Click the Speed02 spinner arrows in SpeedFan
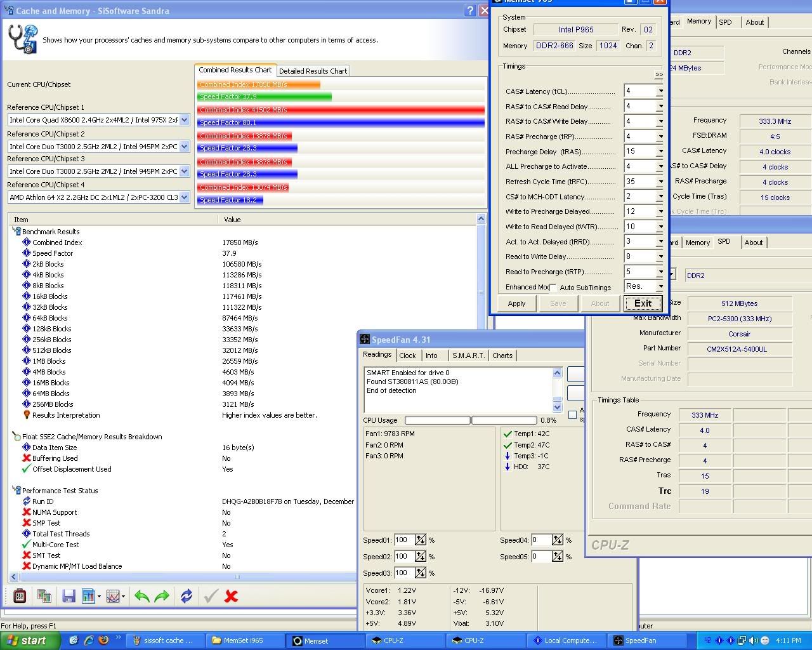This screenshot has width=812, height=650. (421, 557)
